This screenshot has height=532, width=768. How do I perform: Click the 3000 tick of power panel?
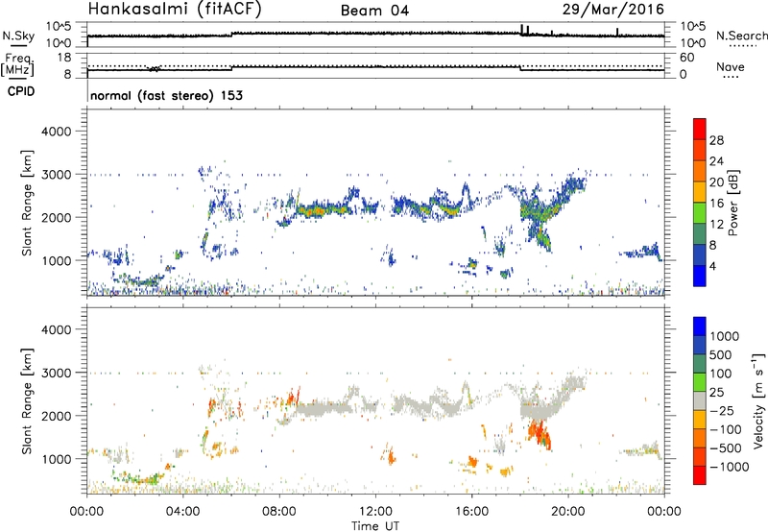point(56,175)
